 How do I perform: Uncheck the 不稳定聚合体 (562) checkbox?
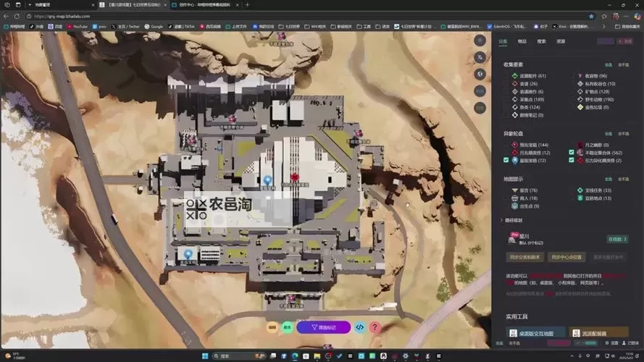click(x=572, y=153)
